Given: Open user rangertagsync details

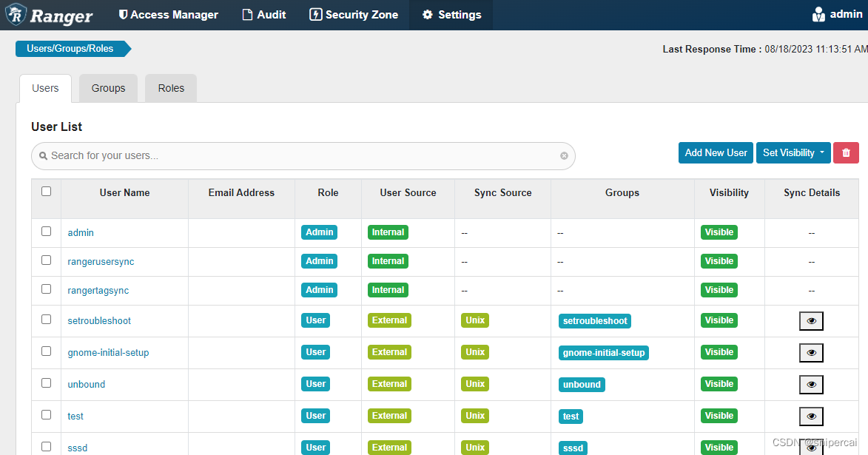Looking at the screenshot, I should pos(98,290).
